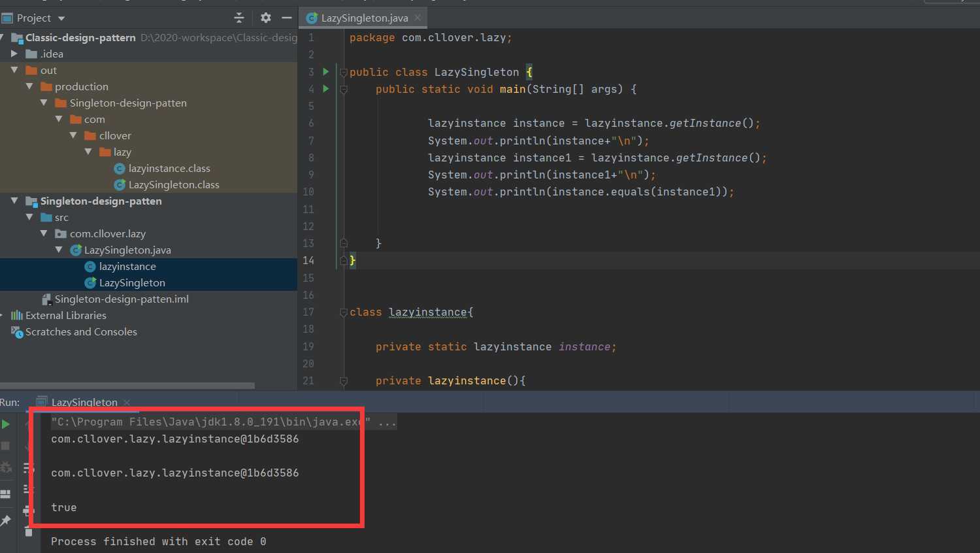The width and height of the screenshot is (980, 553).
Task: Click the .idea folder icon
Action: [x=31, y=54]
